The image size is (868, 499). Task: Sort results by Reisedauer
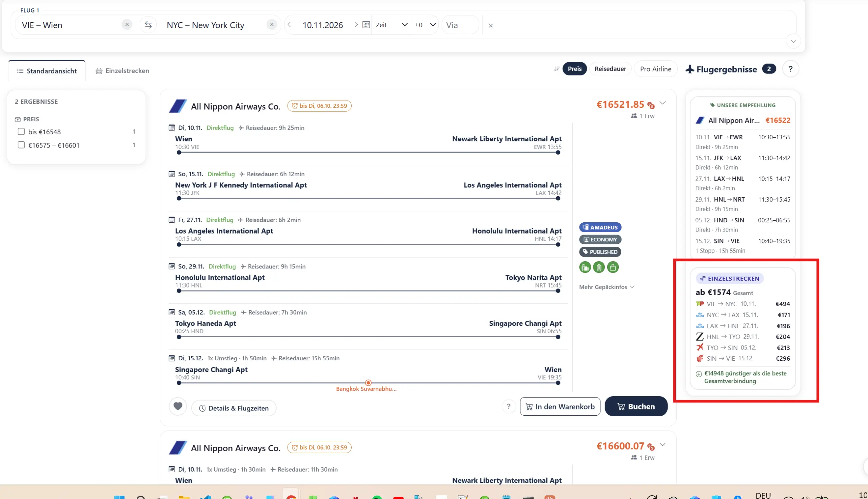(610, 69)
